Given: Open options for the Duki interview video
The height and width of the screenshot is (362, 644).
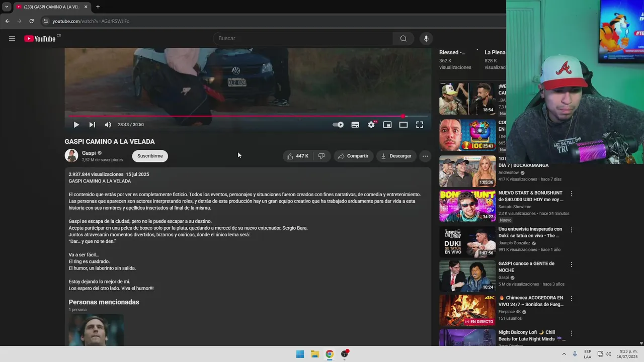Looking at the screenshot, I should pos(571,230).
